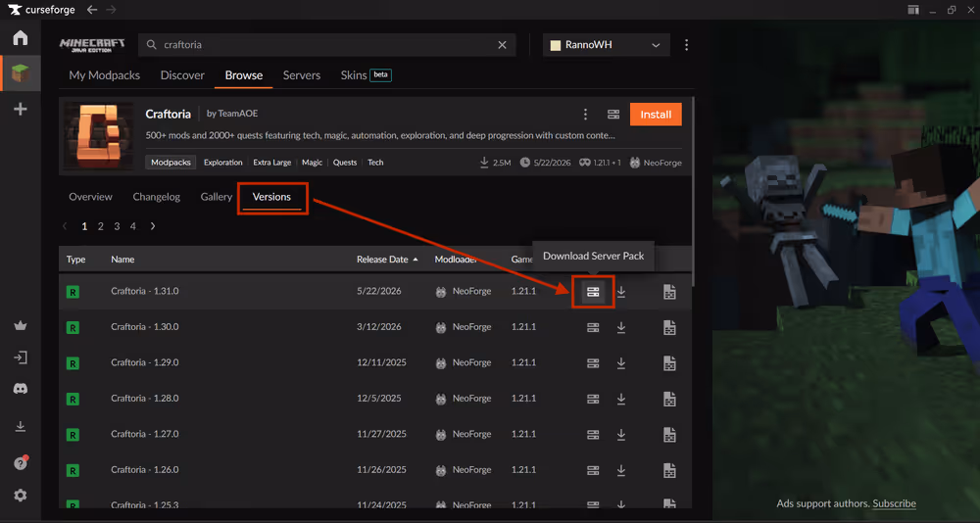Focus the craftoria search field
980x523 pixels.
tap(327, 45)
